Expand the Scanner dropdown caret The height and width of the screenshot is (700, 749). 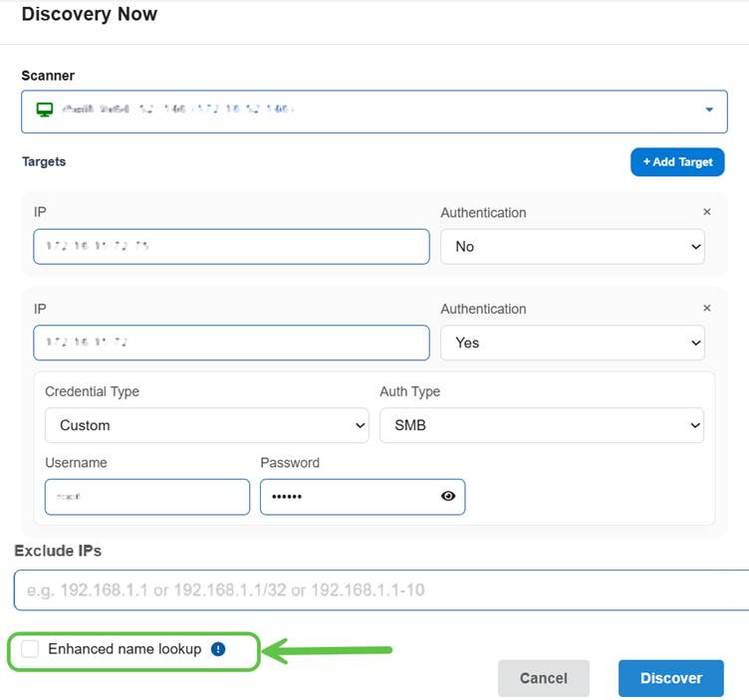click(709, 111)
